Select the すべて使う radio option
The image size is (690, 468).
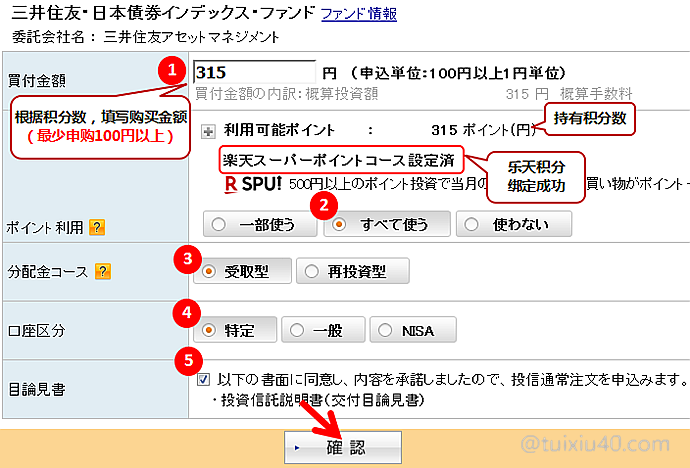(x=387, y=224)
